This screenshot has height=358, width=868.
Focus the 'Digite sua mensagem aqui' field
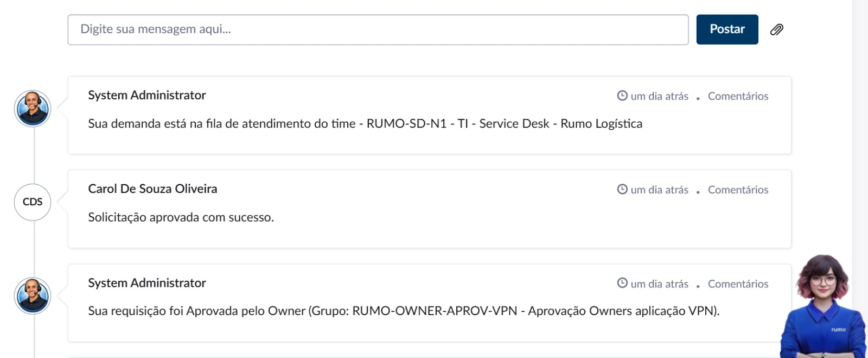[378, 29]
